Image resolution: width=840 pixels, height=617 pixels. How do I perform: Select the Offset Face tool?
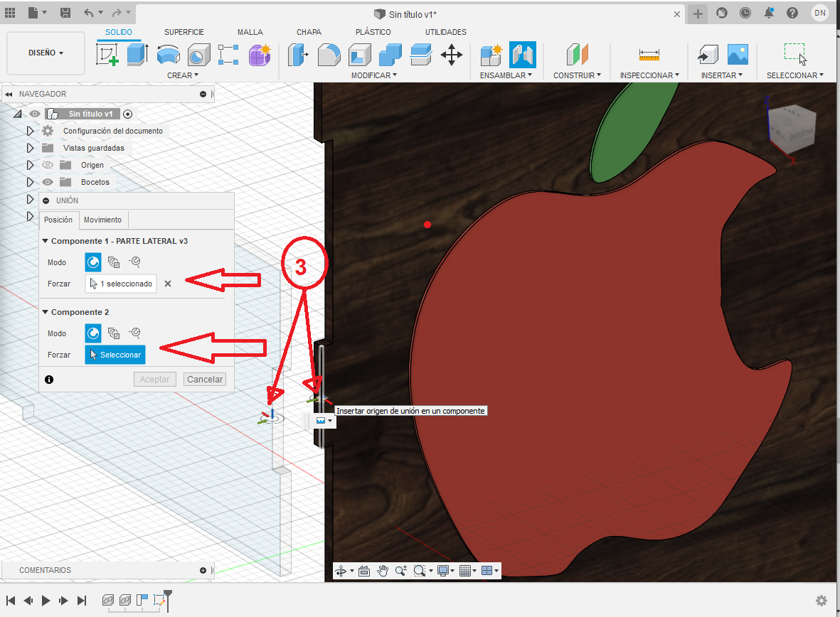tap(421, 55)
